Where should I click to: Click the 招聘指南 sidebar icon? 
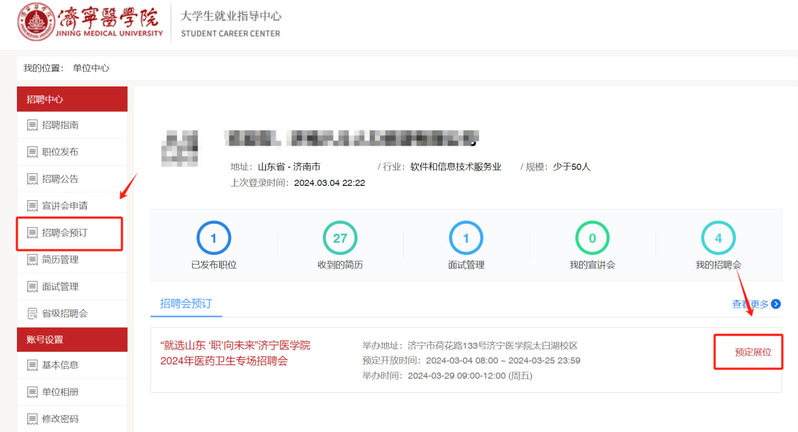[x=32, y=125]
